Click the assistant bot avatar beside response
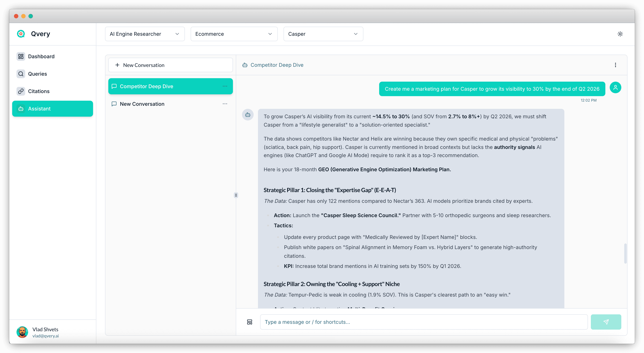 (x=248, y=115)
